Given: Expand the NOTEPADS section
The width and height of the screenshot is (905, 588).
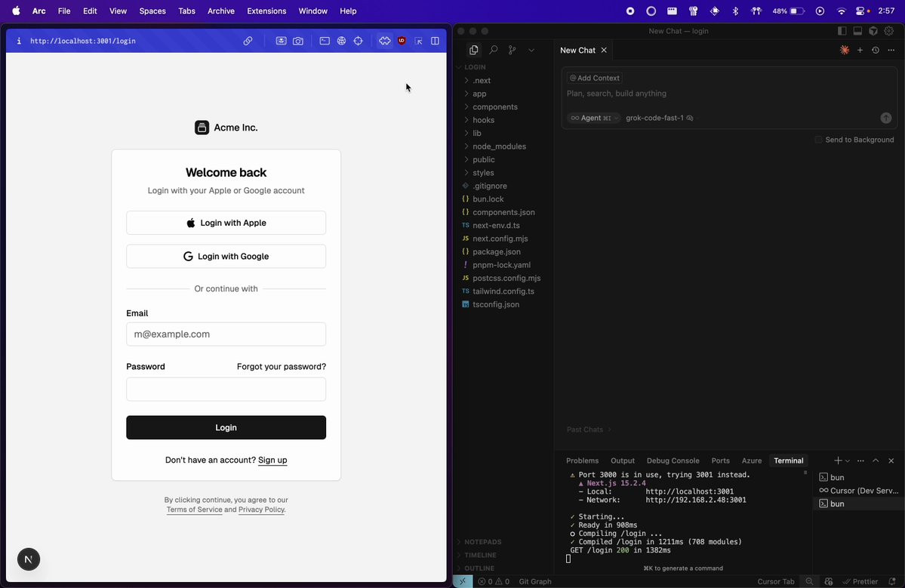Looking at the screenshot, I should point(482,542).
